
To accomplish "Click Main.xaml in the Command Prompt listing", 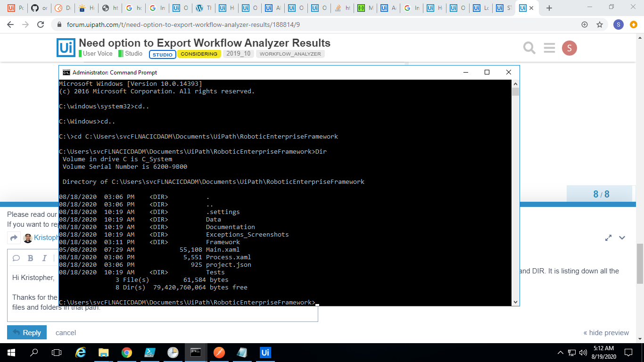I will (223, 250).
